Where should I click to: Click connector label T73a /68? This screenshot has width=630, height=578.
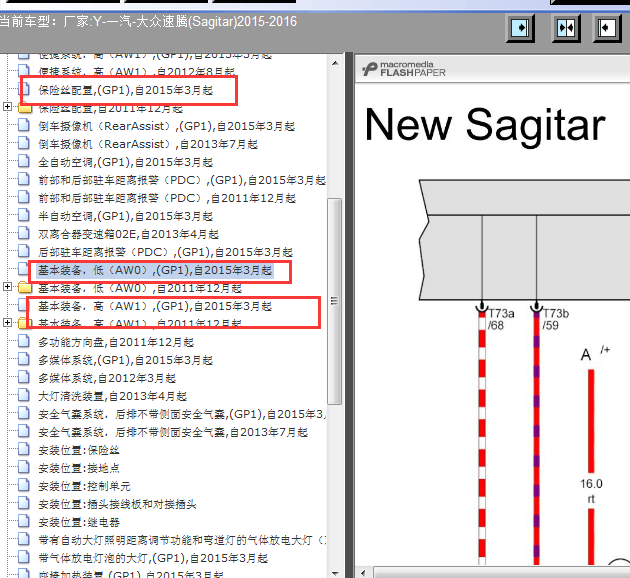pos(501,319)
